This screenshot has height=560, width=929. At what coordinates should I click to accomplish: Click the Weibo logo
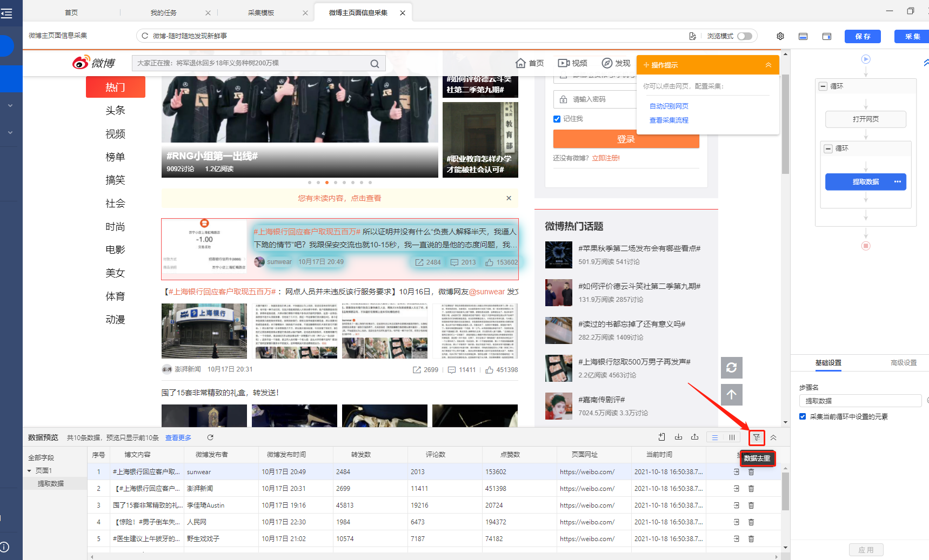pyautogui.click(x=94, y=63)
